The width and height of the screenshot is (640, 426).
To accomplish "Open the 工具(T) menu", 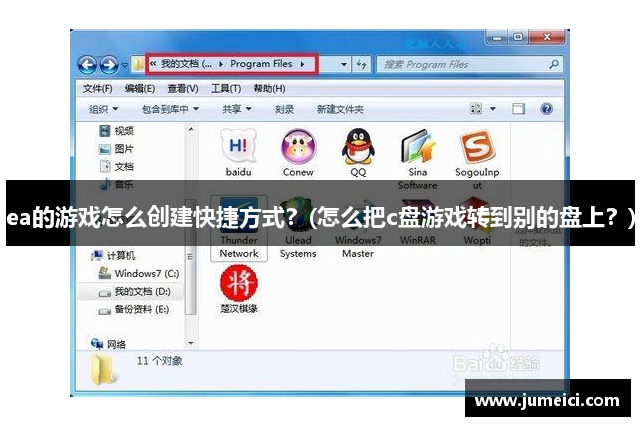I will (x=226, y=88).
